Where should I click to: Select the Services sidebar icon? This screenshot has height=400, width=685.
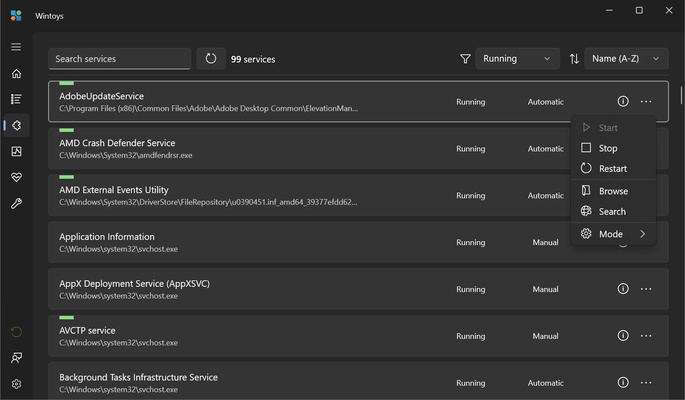click(x=16, y=125)
